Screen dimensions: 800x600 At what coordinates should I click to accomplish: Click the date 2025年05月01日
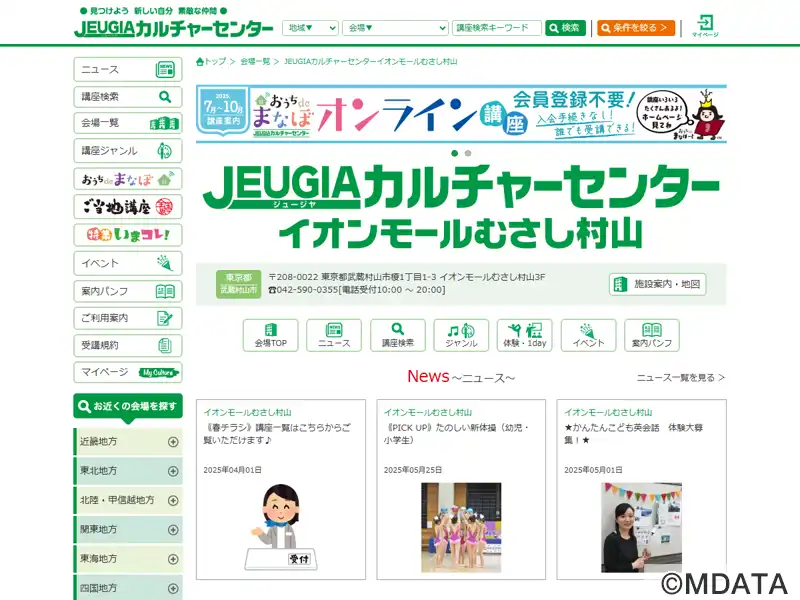pos(593,470)
